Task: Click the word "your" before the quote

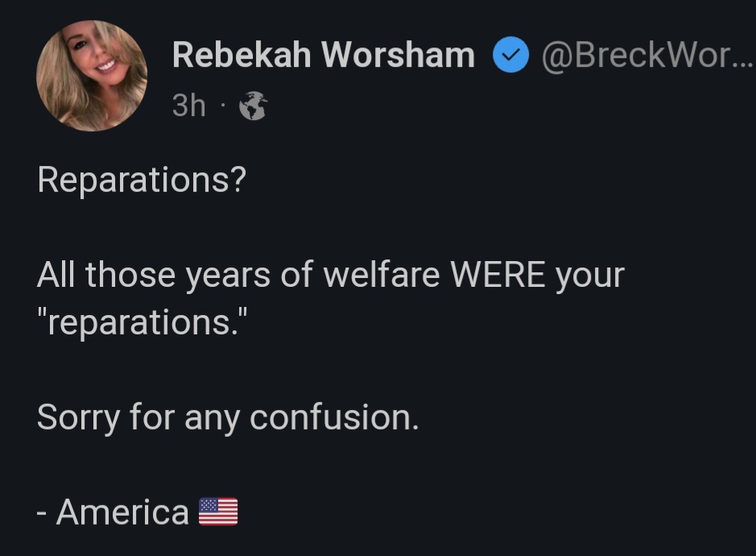Action: [589, 277]
